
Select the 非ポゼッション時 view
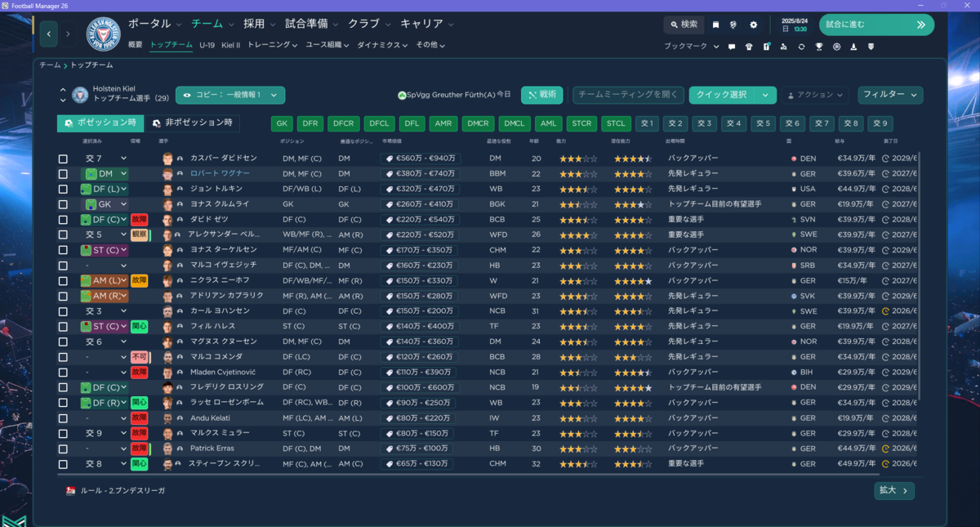point(193,123)
